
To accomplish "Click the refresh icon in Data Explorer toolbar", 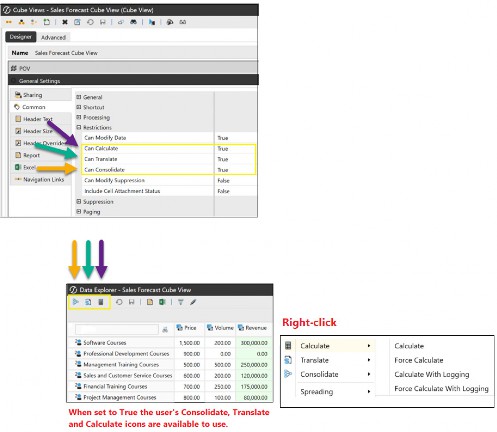I will 119,302.
